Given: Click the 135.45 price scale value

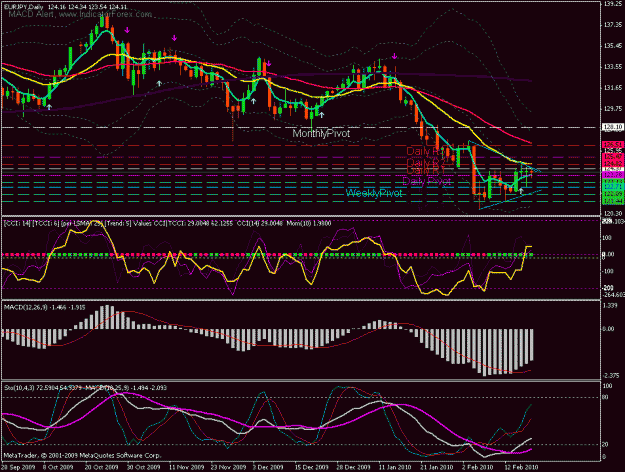Looking at the screenshot, I should pyautogui.click(x=613, y=46).
